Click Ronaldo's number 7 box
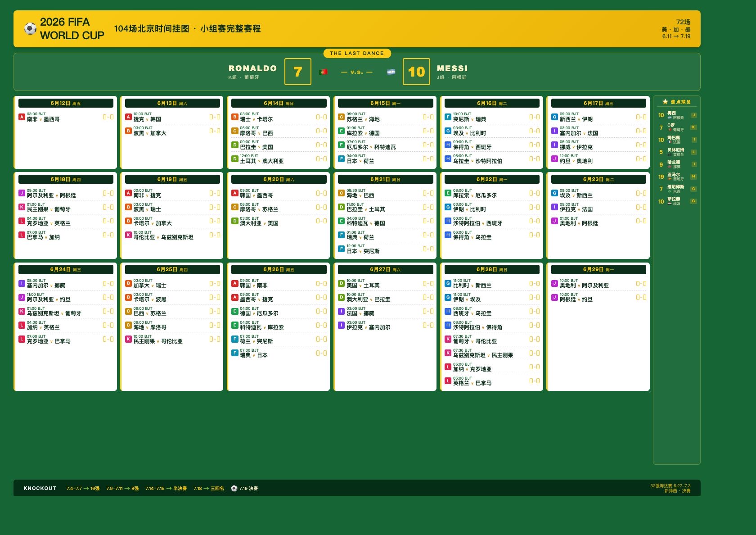Viewport: 756px width, 535px height. pos(297,72)
